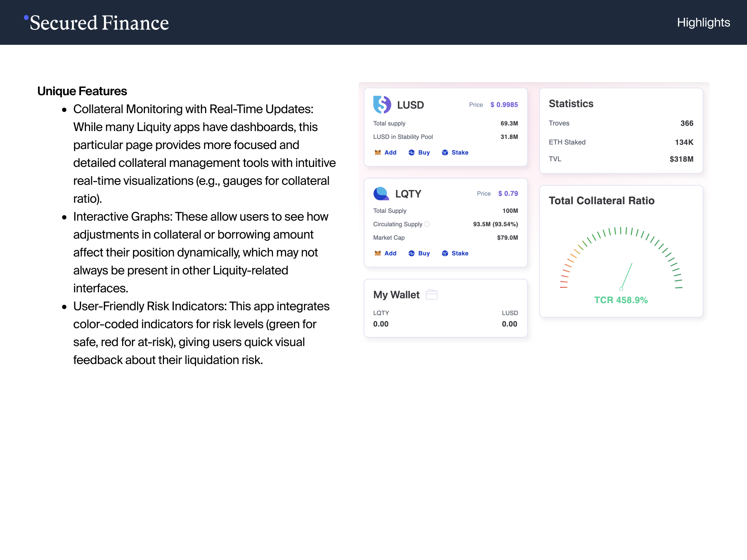Click the Unique Features heading
The width and height of the screenshot is (747, 560).
click(82, 91)
